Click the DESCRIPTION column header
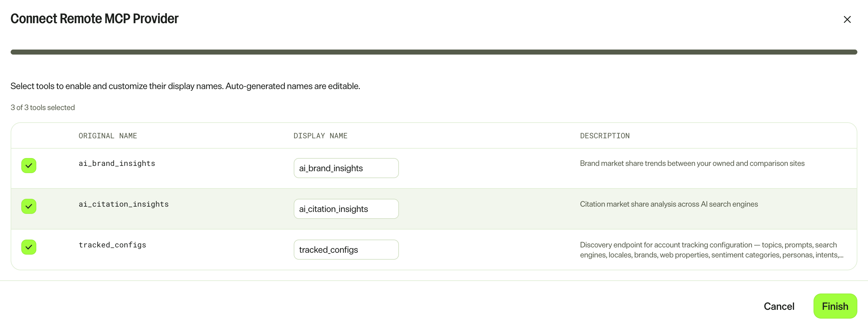Image resolution: width=868 pixels, height=328 pixels. click(604, 136)
